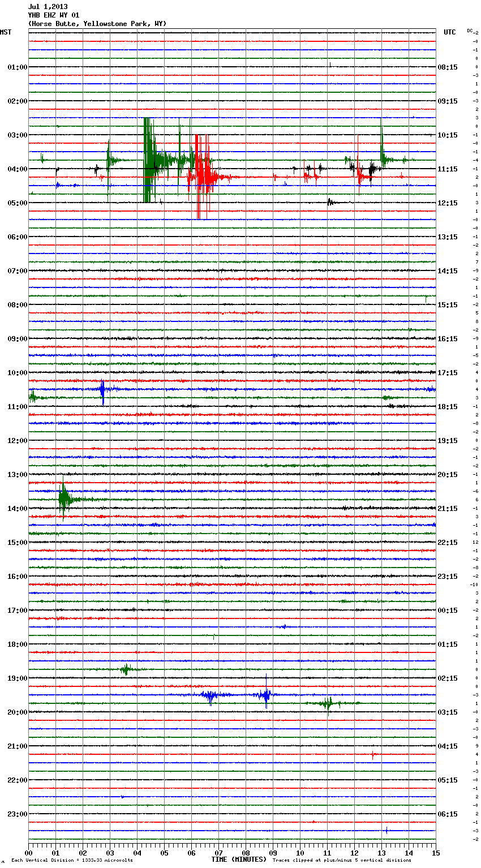The width and height of the screenshot is (481, 868).
Task: Click the UTC axis label
Action: click(x=449, y=32)
